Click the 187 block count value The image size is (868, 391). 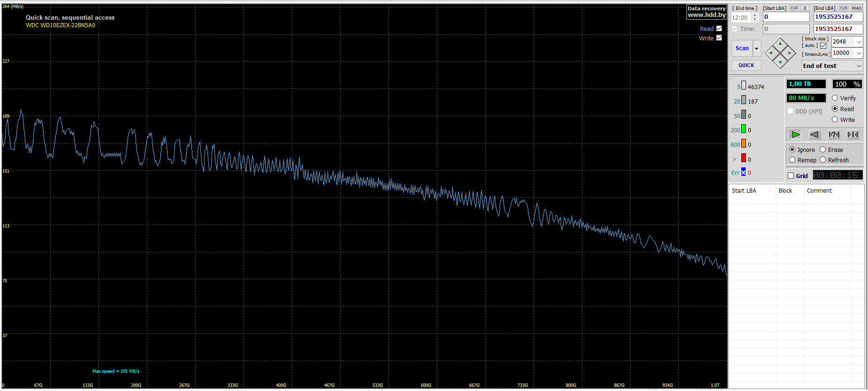click(753, 102)
